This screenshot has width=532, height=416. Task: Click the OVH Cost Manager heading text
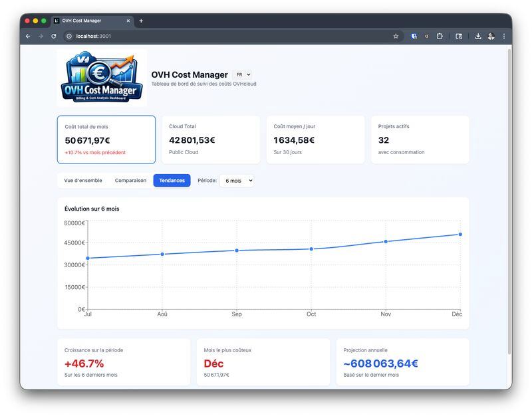190,74
